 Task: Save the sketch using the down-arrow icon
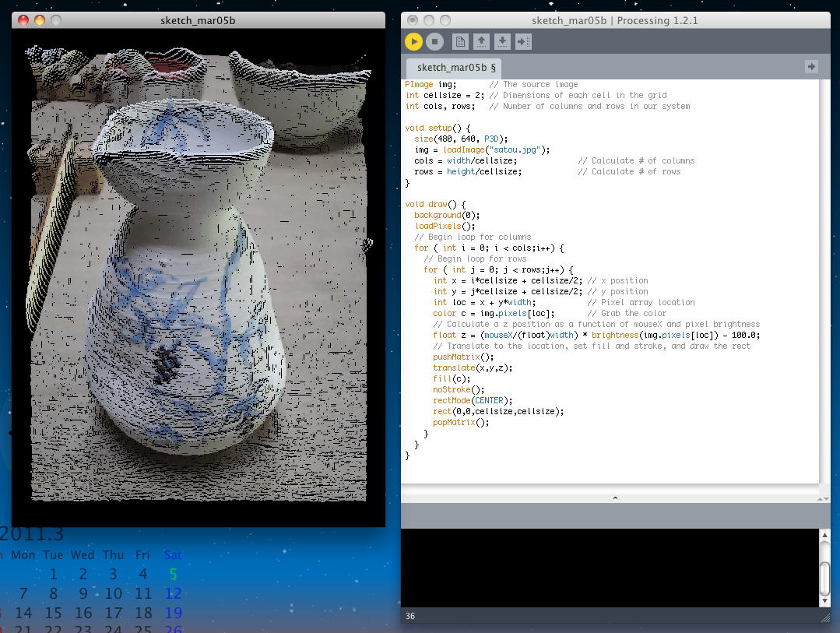(503, 41)
